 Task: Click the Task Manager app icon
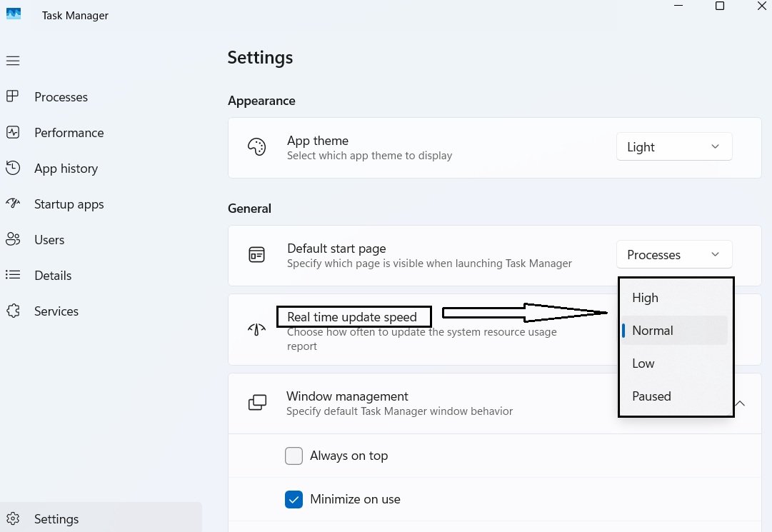pyautogui.click(x=14, y=14)
